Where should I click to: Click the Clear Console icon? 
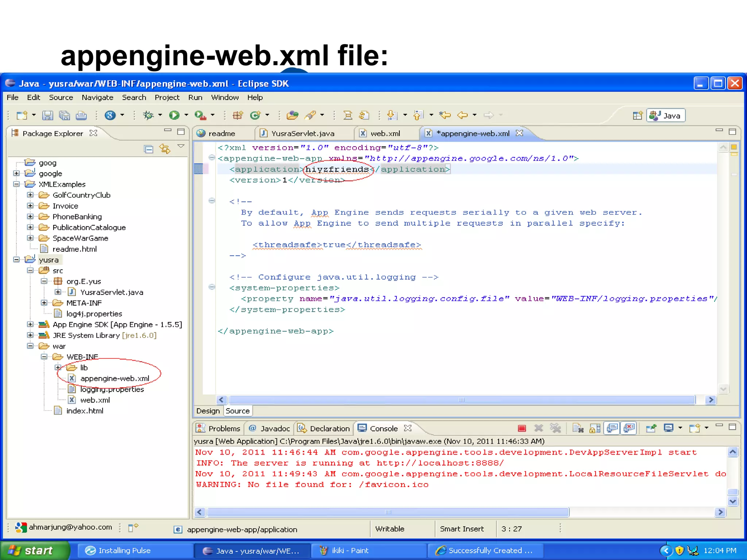pyautogui.click(x=578, y=428)
